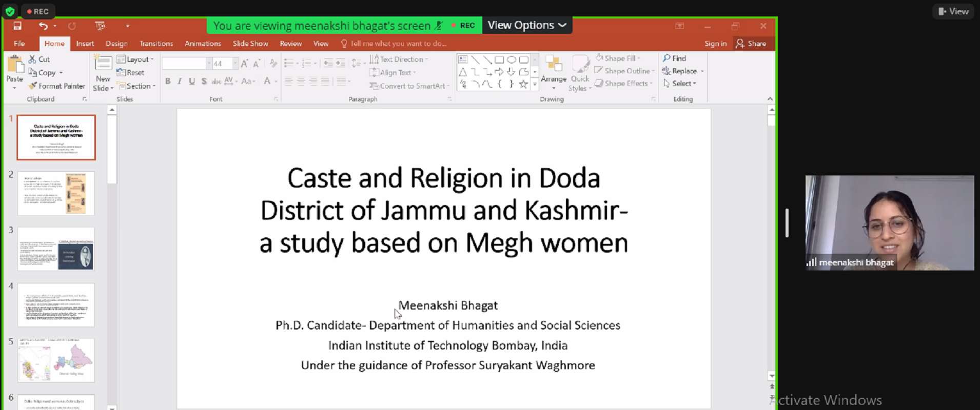Click the Undo arrow icon
980x410 pixels.
coord(43,26)
